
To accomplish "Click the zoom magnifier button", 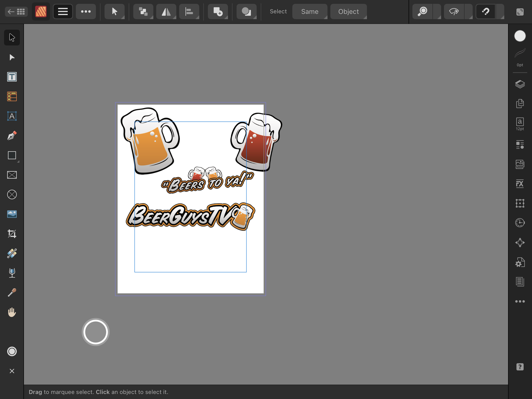I will tap(422, 11).
